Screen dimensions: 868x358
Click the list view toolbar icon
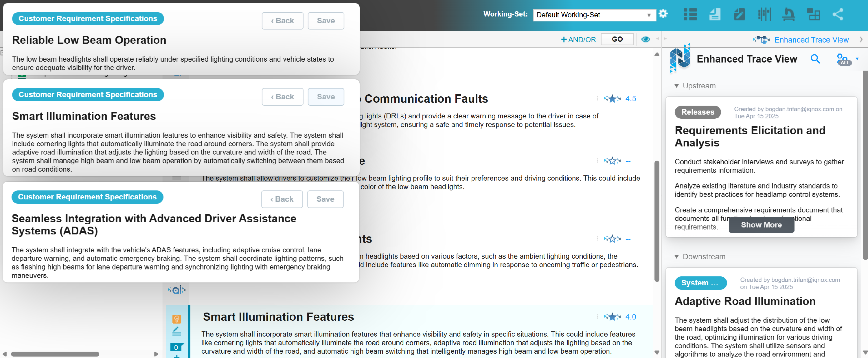(690, 14)
